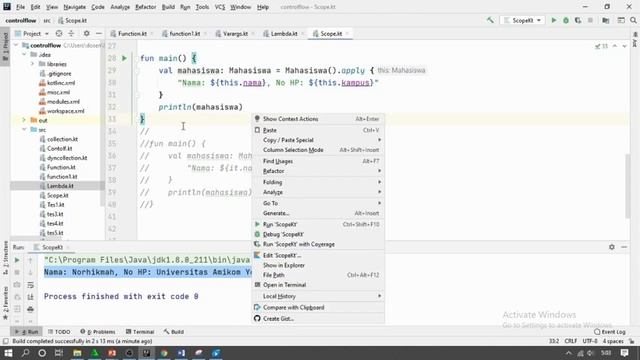
Task: Collapse the src folder
Action: pos(24,130)
